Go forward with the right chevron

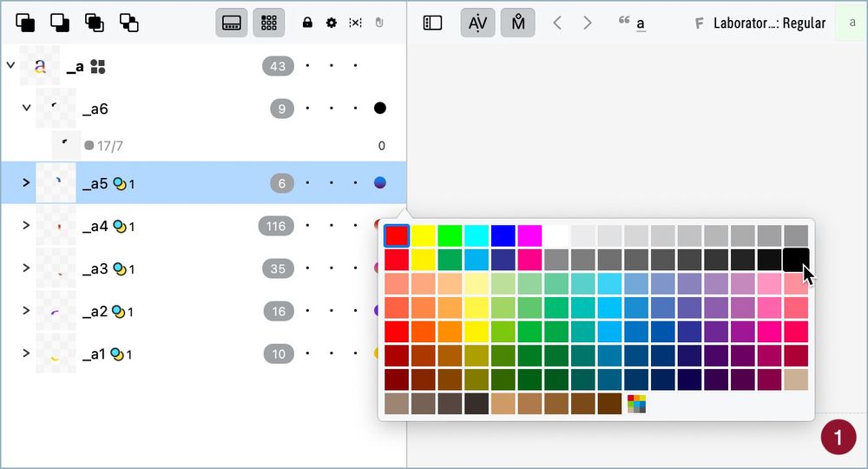click(588, 23)
